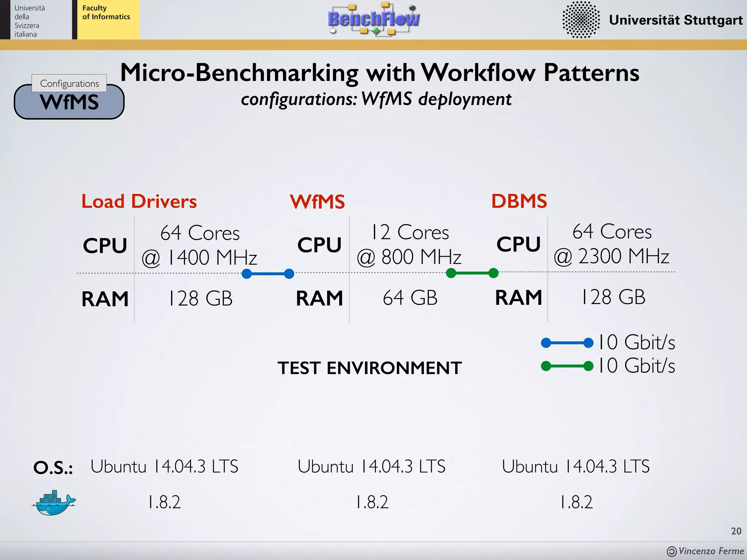The width and height of the screenshot is (747, 560).
Task: Click the copyright symbol beside Vincenzo Ferme
Action: [671, 552]
